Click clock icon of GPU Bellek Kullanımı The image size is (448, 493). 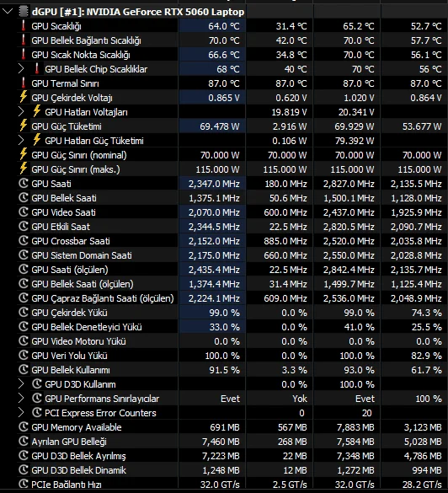(x=24, y=369)
